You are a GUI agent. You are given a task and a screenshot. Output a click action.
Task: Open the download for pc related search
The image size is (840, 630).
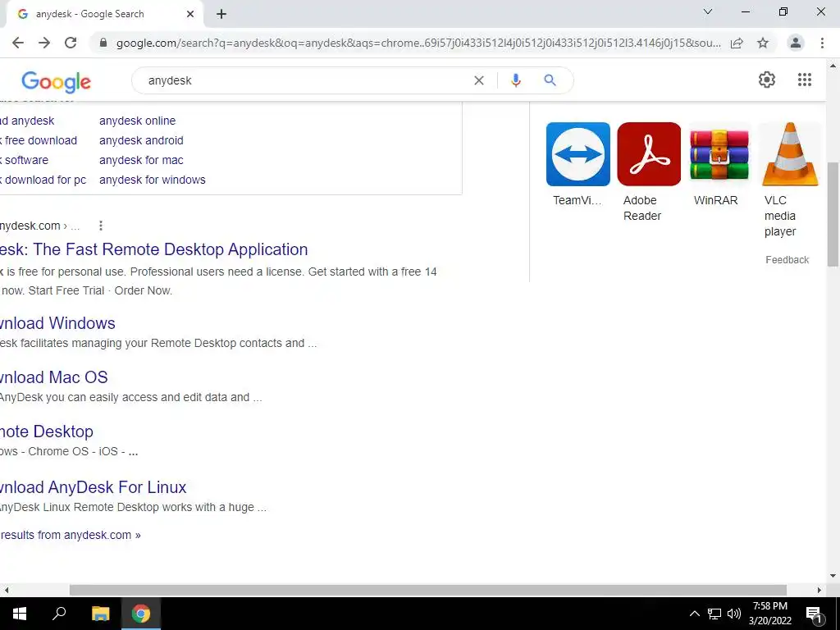pyautogui.click(x=43, y=180)
